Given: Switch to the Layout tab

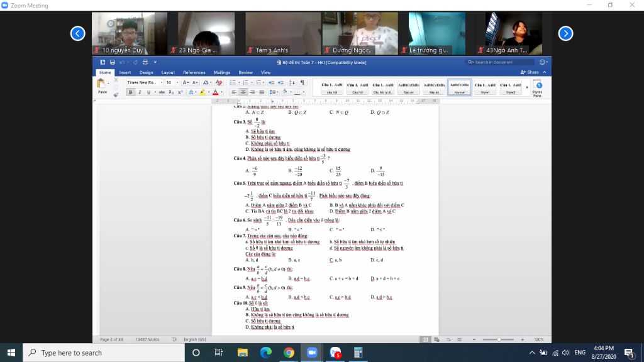Looking at the screenshot, I should (168, 73).
